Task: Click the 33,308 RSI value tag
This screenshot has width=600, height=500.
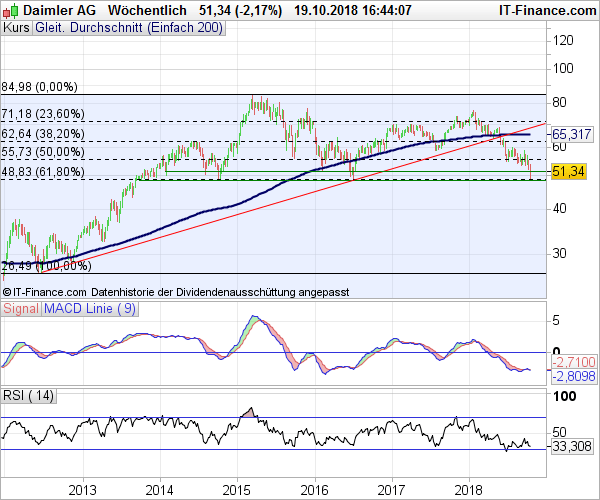Action: (x=572, y=446)
